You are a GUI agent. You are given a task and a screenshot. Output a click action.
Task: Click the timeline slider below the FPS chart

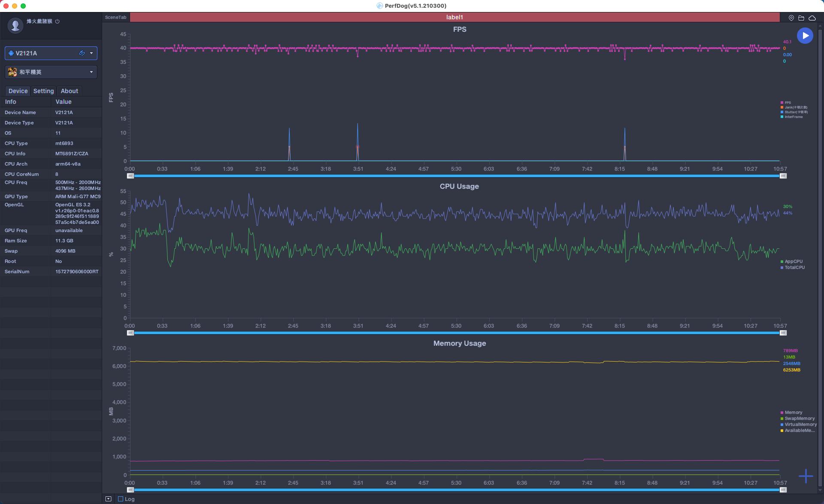pyautogui.click(x=455, y=175)
